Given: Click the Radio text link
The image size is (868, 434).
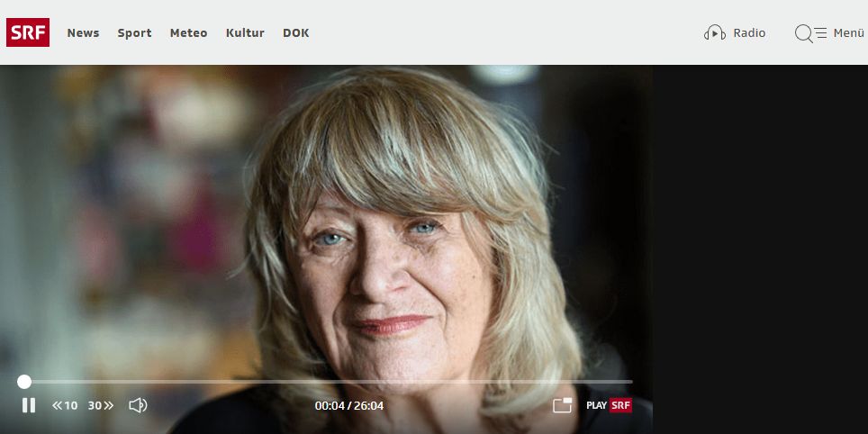Looking at the screenshot, I should point(749,33).
